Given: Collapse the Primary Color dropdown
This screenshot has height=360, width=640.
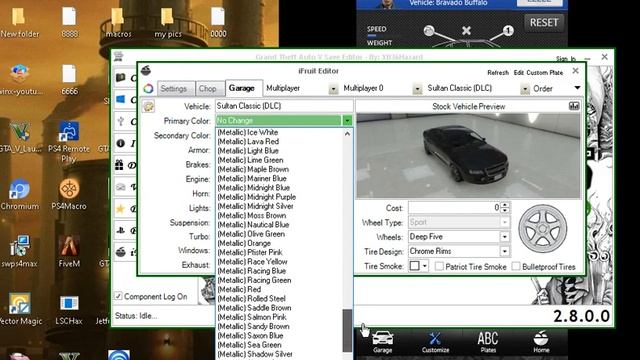Looking at the screenshot, I should pos(347,120).
